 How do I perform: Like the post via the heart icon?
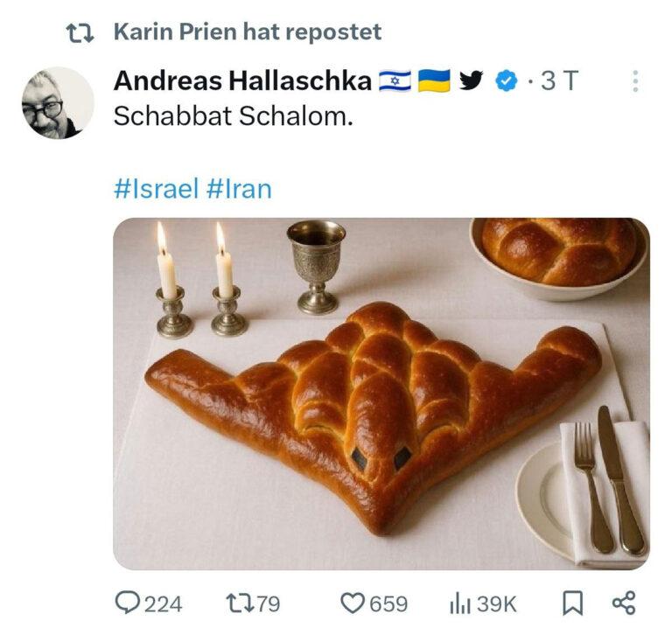(352, 604)
